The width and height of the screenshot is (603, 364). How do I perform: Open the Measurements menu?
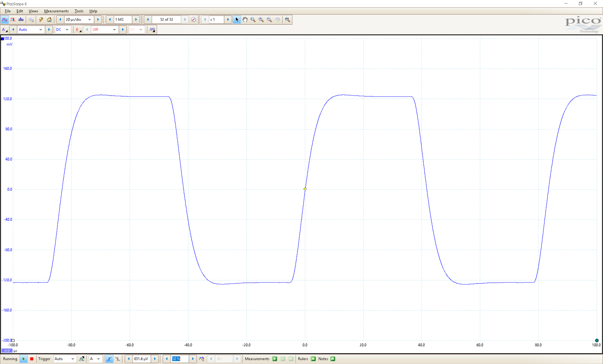[x=56, y=11]
